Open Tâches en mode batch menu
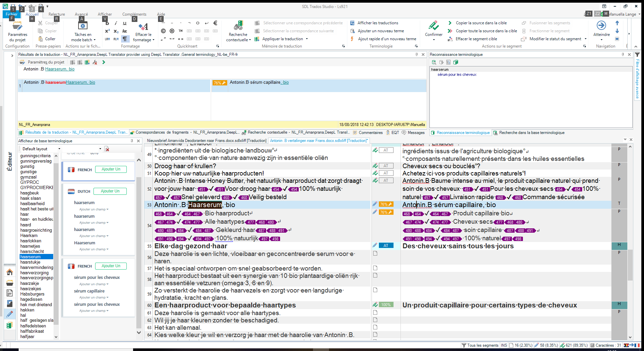 83,32
